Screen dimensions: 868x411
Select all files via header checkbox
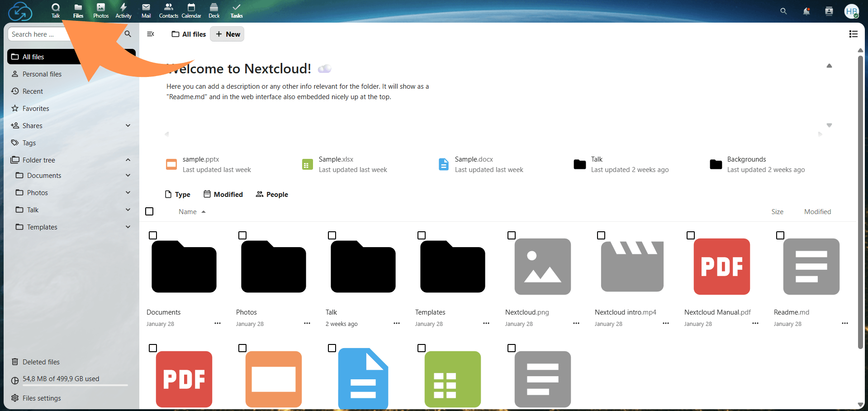[149, 211]
